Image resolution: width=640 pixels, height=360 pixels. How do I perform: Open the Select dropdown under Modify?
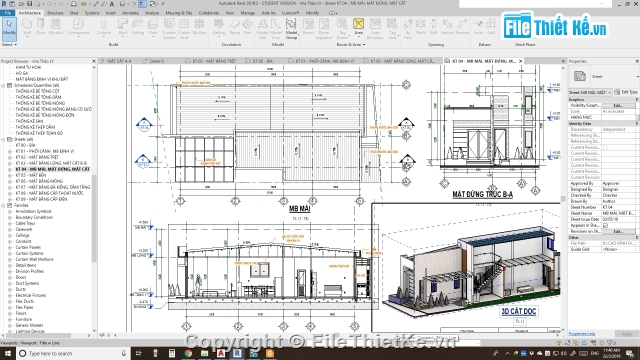point(9,44)
